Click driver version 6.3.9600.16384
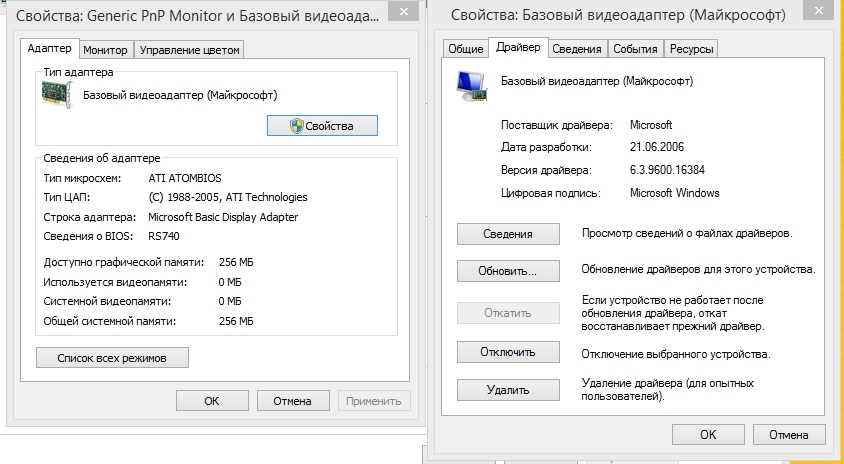Viewport: 844px width, 464px height. click(667, 170)
